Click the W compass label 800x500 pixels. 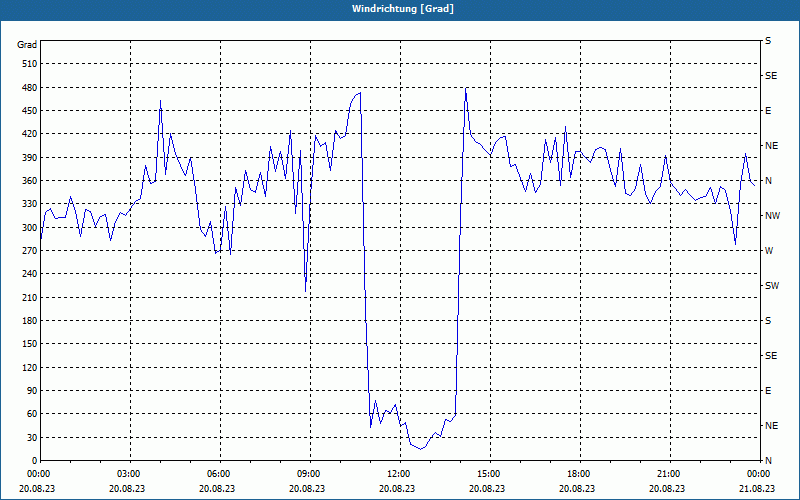(769, 251)
